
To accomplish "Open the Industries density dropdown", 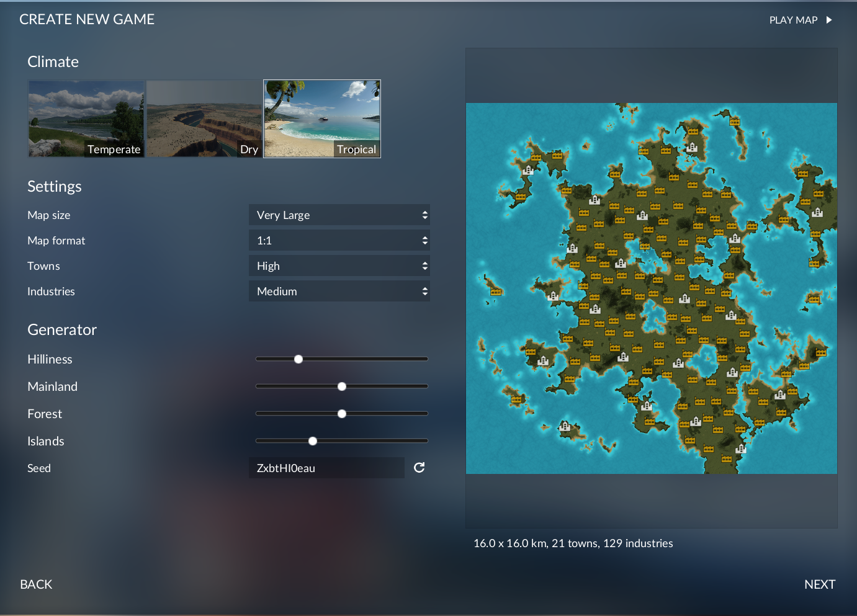I will 339,291.
